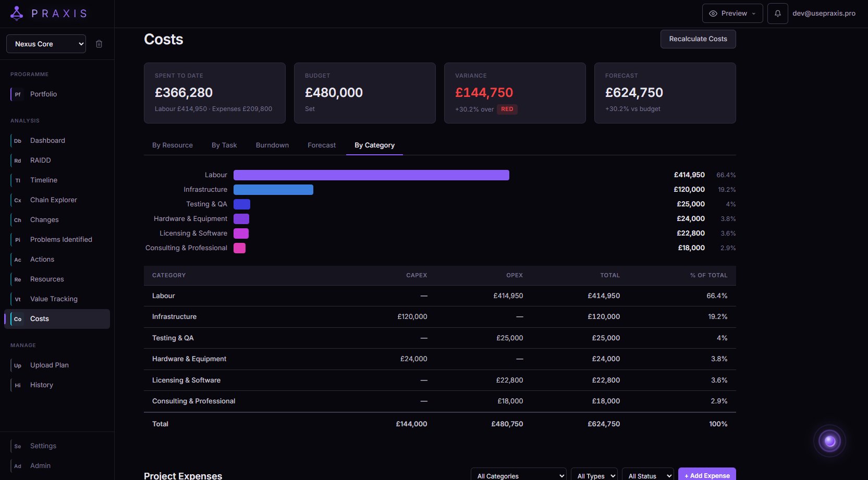Open the All Types filter dropdown
This screenshot has width=868, height=480.
click(594, 475)
